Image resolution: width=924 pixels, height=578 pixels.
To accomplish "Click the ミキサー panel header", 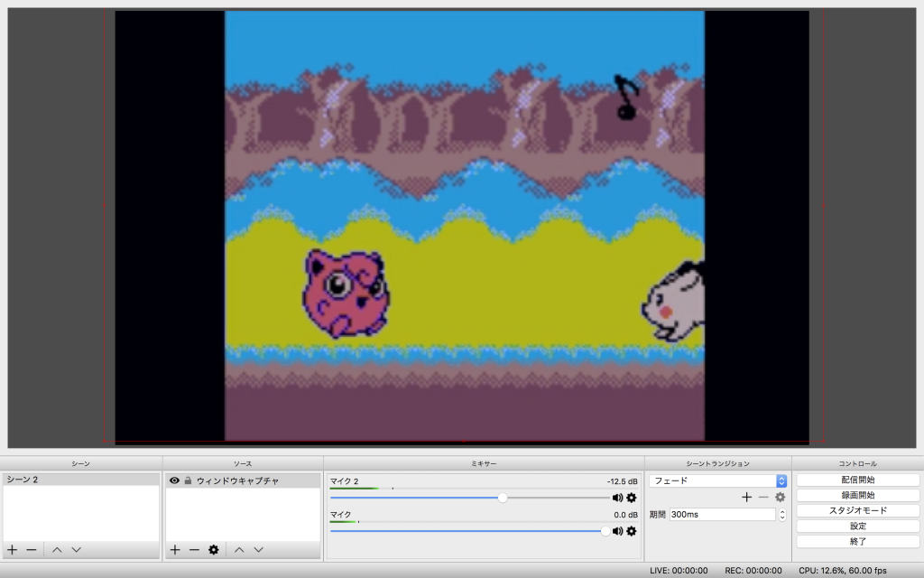I will 484,463.
